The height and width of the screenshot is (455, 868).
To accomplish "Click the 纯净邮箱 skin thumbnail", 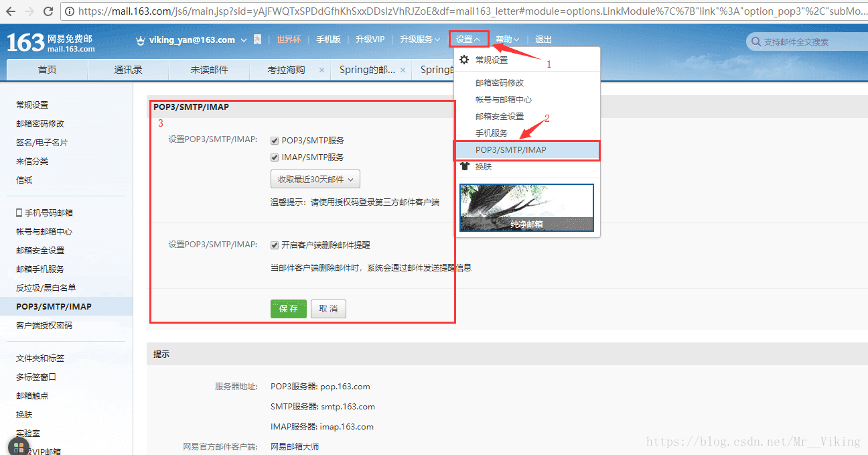I will pos(526,208).
